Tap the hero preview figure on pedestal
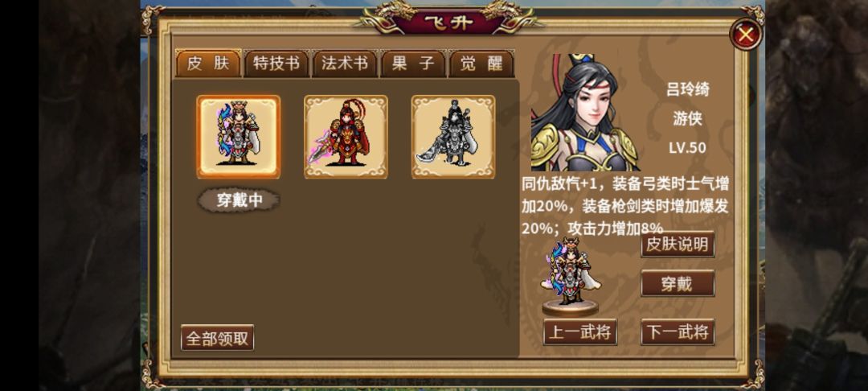 [x=570, y=276]
